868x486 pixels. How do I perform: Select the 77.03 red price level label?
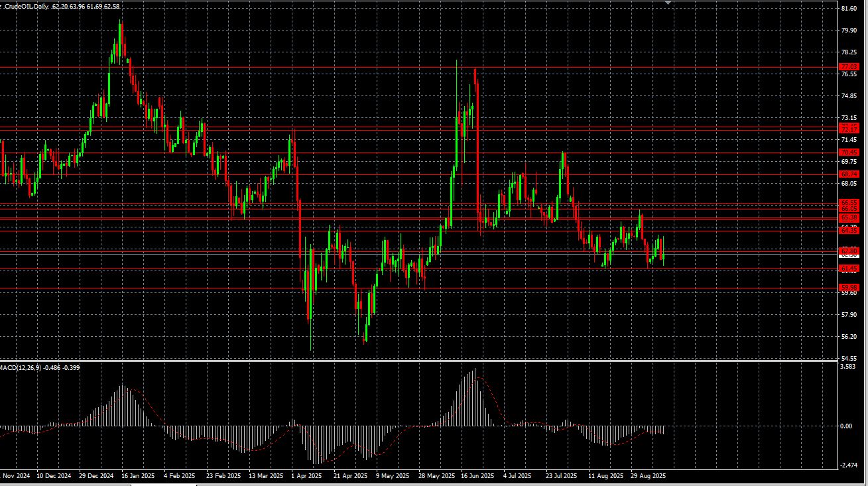849,67
